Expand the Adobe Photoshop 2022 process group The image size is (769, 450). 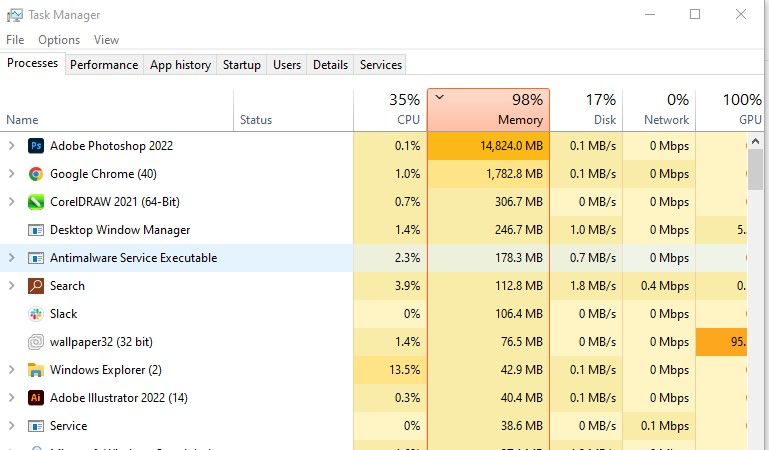[12, 146]
